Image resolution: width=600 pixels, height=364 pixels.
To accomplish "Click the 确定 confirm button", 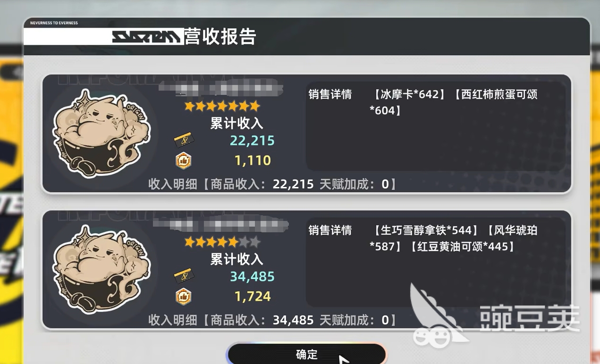I will click(306, 354).
